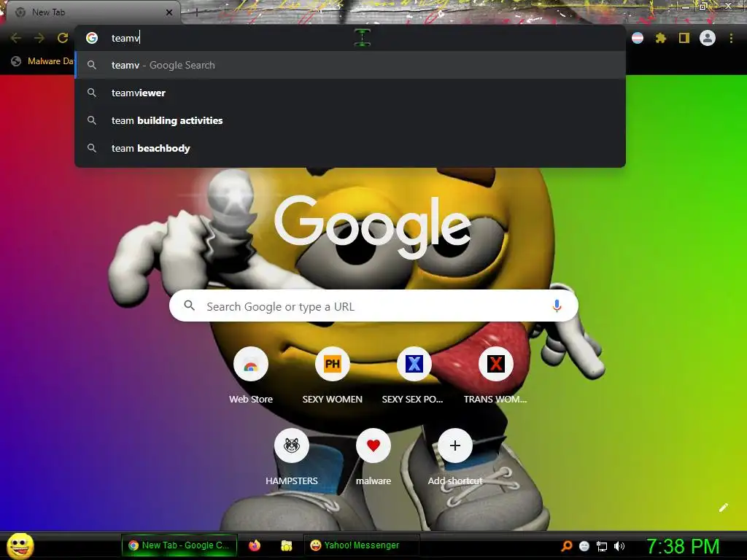Screen dimensions: 747x560
Task: Open the Web Store shortcut
Action: coord(251,376)
